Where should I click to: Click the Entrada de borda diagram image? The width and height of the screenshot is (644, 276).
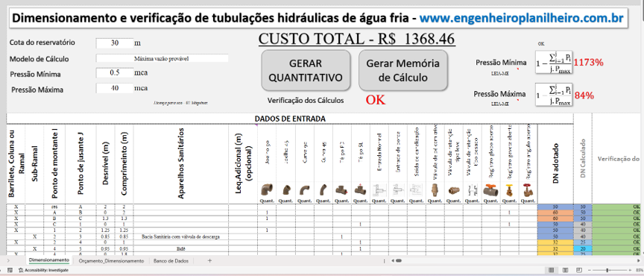[x=398, y=190]
